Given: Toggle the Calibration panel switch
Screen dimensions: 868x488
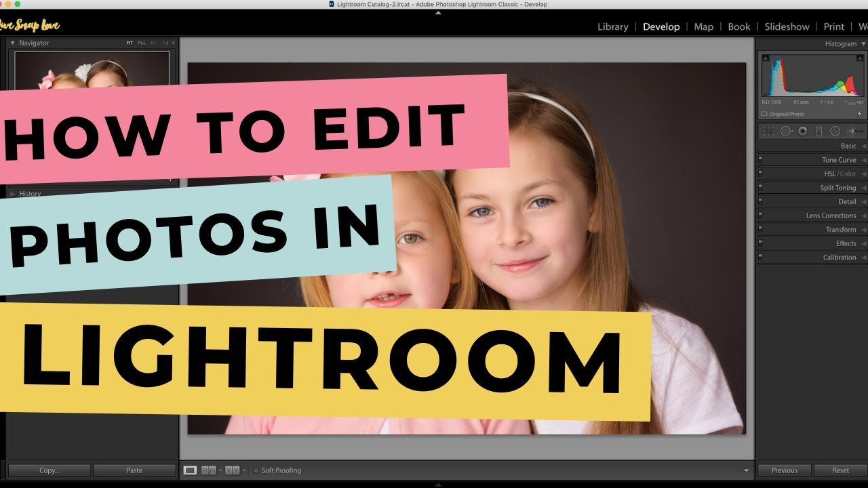Looking at the screenshot, I should (760, 257).
